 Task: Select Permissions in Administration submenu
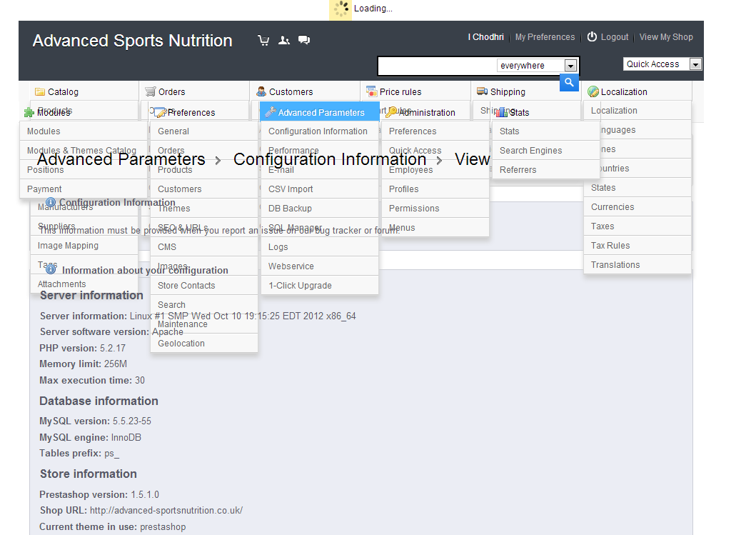click(435, 209)
